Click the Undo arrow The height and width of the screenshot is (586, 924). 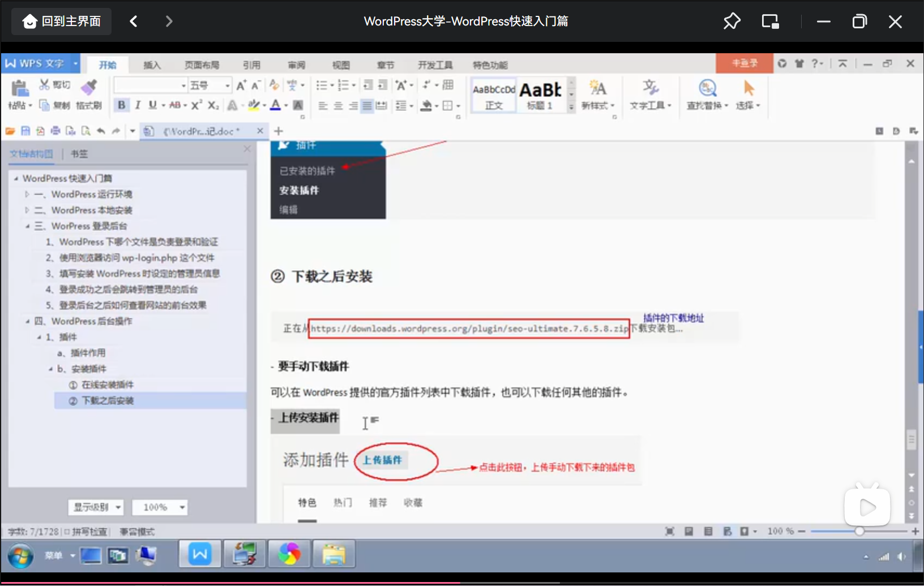click(101, 131)
